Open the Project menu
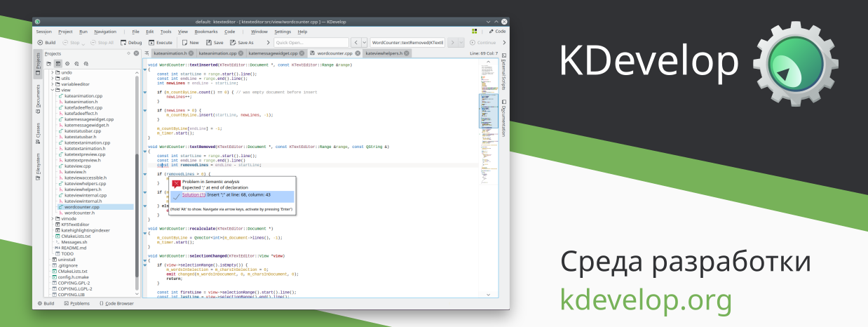The image size is (868, 327). (x=65, y=32)
